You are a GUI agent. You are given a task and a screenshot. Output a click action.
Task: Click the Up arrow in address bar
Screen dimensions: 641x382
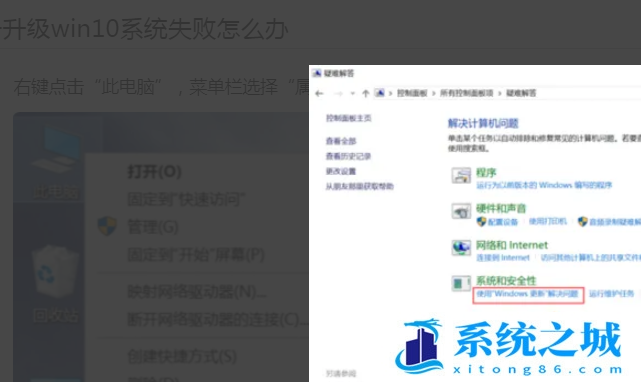click(366, 93)
